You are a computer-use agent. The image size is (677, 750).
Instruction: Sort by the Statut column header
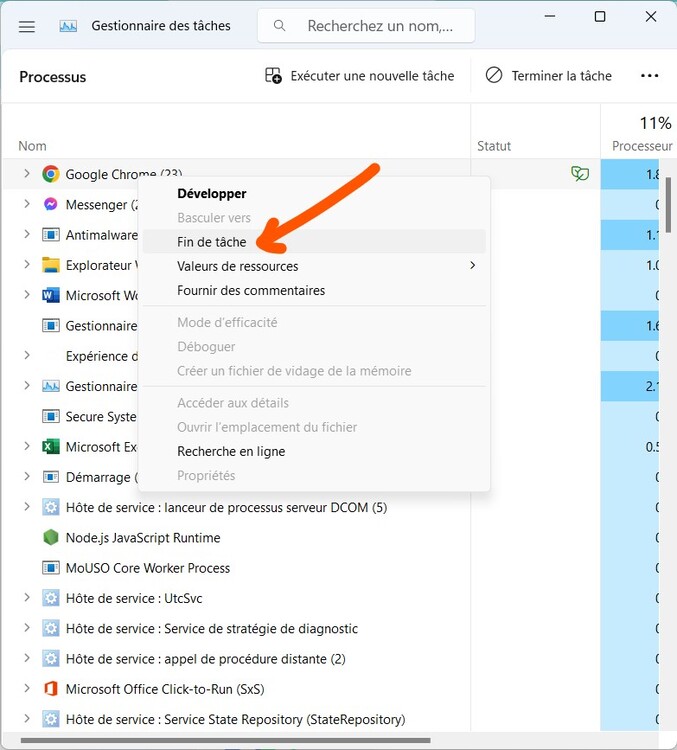coord(494,146)
